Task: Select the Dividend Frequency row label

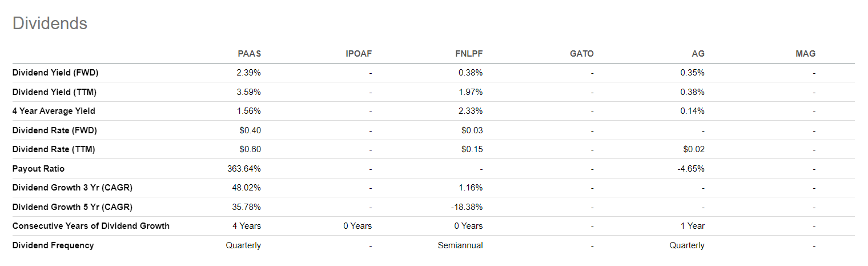Action: pyautogui.click(x=53, y=245)
